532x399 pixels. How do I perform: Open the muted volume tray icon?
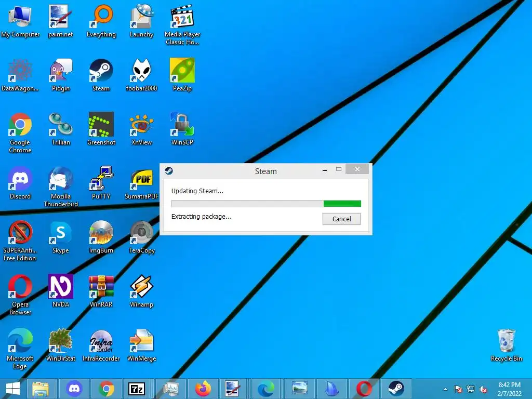click(x=483, y=389)
